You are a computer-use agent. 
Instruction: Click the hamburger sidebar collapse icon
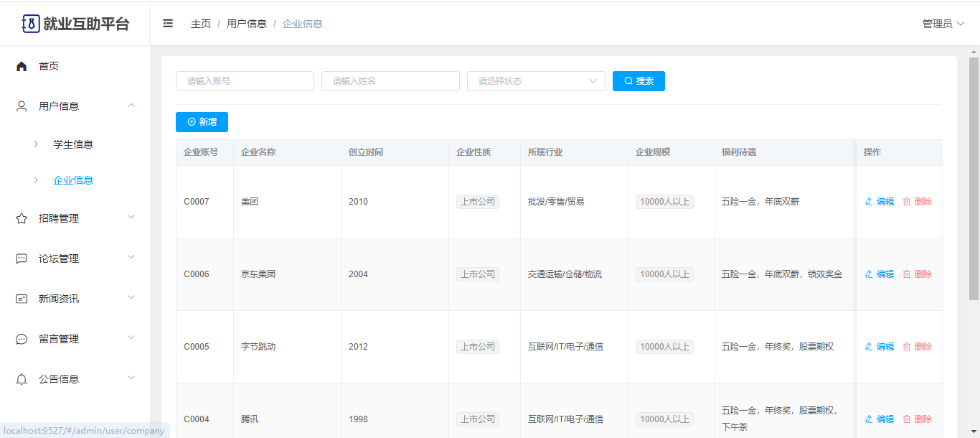click(x=168, y=24)
